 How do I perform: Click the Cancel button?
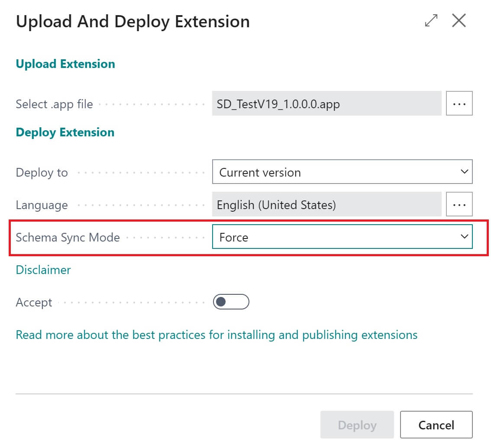click(x=436, y=425)
